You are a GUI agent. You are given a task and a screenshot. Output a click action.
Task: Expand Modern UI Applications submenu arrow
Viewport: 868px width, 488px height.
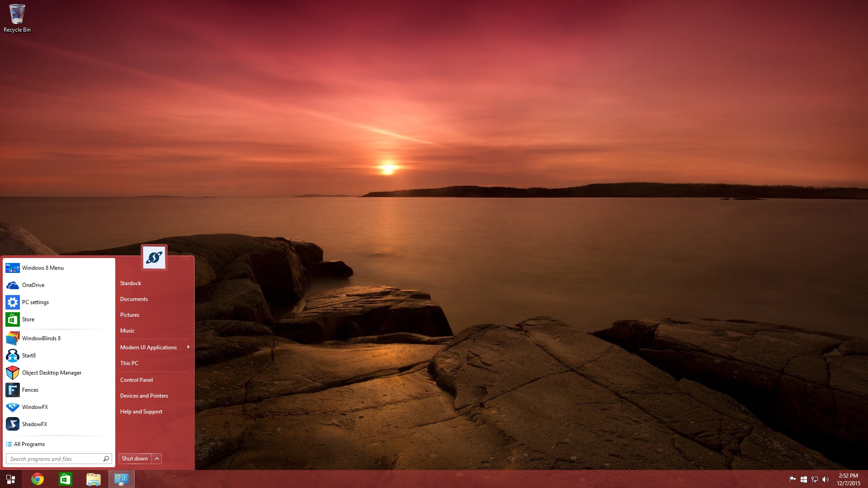(x=188, y=347)
